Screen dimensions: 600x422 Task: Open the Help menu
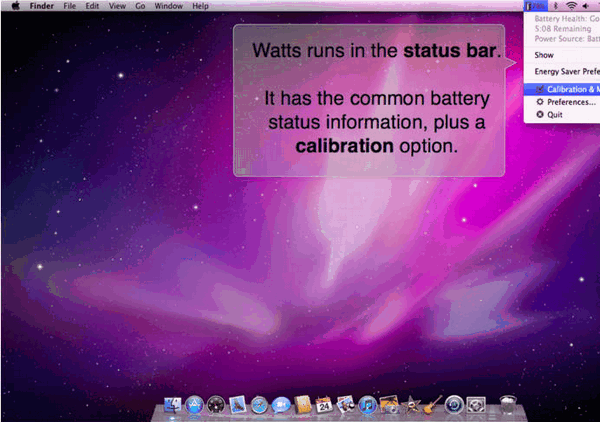pyautogui.click(x=200, y=6)
